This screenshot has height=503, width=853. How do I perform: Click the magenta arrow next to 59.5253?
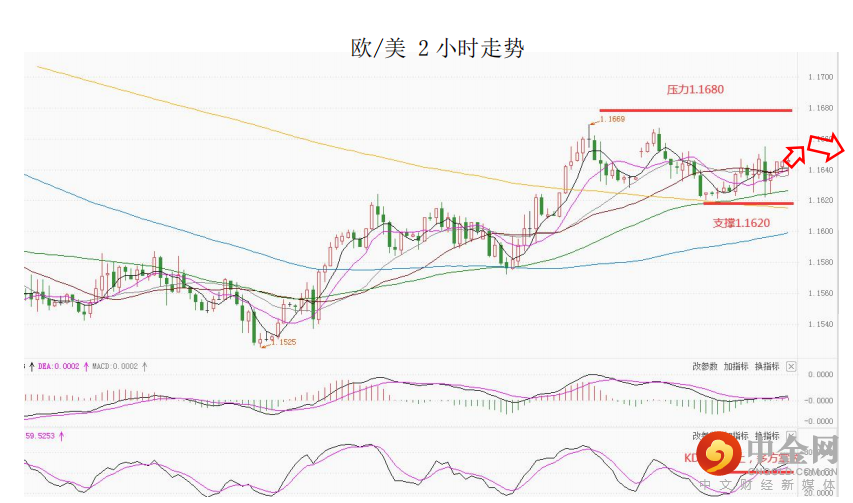[x=62, y=436]
